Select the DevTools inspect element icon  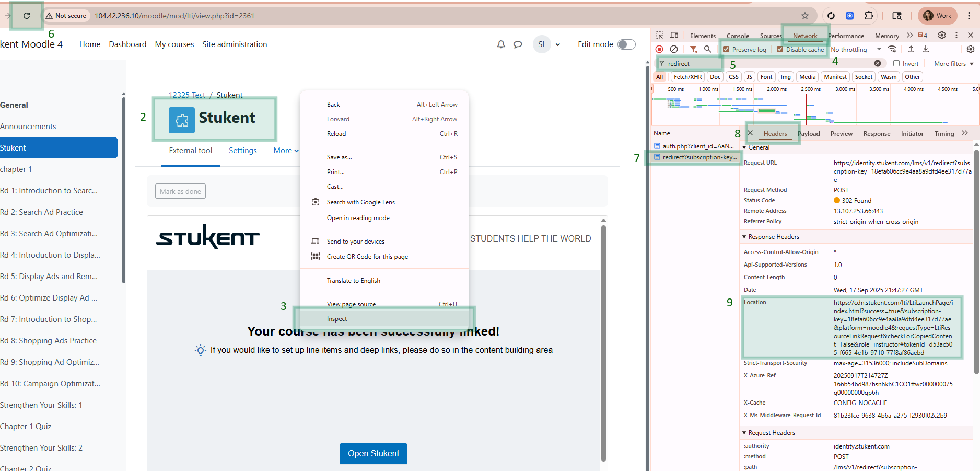[x=659, y=35]
